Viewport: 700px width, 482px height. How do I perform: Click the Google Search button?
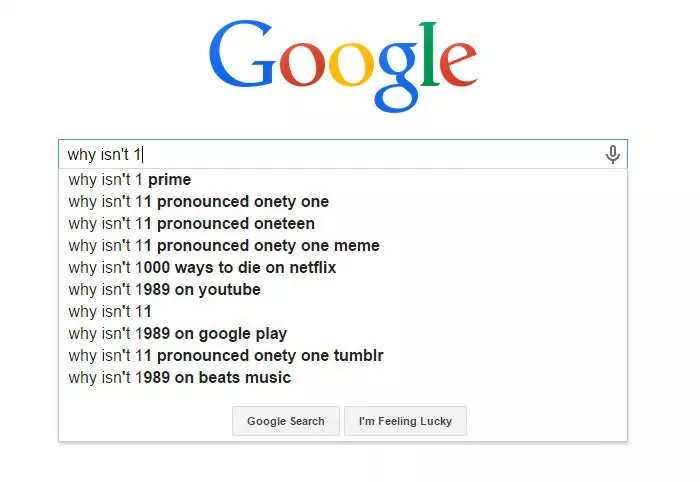click(286, 421)
